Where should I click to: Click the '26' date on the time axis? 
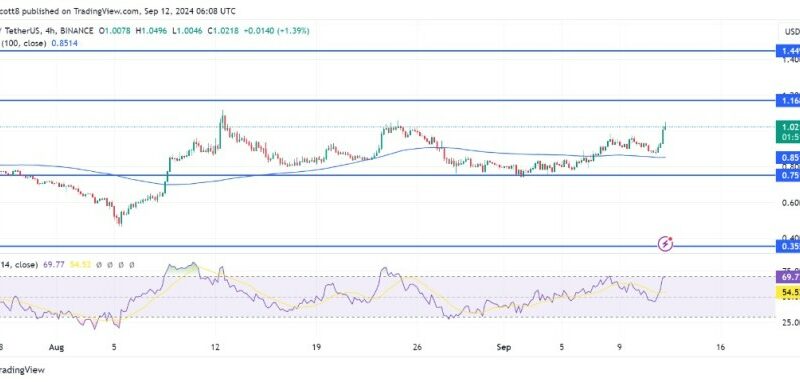click(417, 347)
